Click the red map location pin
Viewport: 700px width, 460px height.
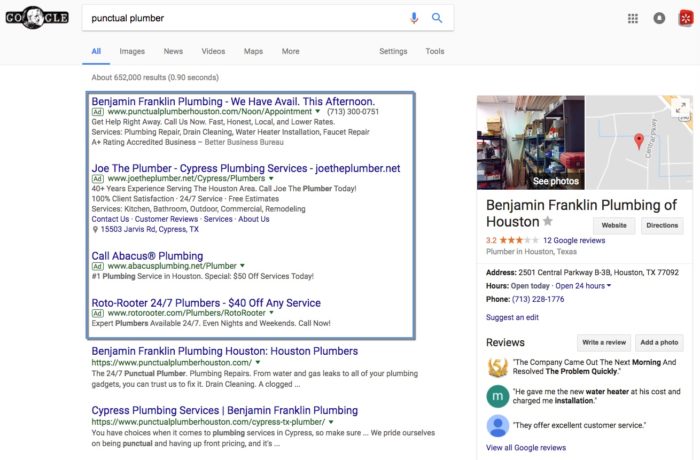pyautogui.click(x=639, y=141)
